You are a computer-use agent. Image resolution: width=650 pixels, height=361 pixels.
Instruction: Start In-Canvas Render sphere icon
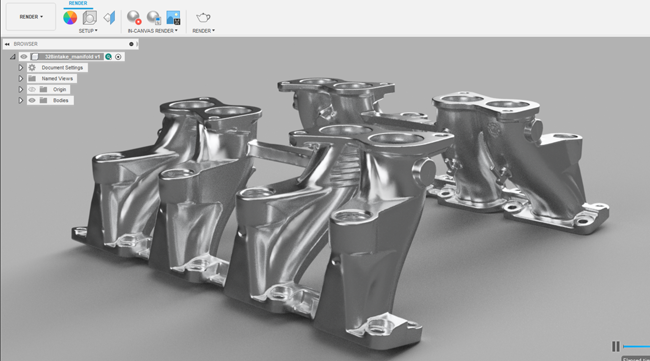pyautogui.click(x=134, y=17)
